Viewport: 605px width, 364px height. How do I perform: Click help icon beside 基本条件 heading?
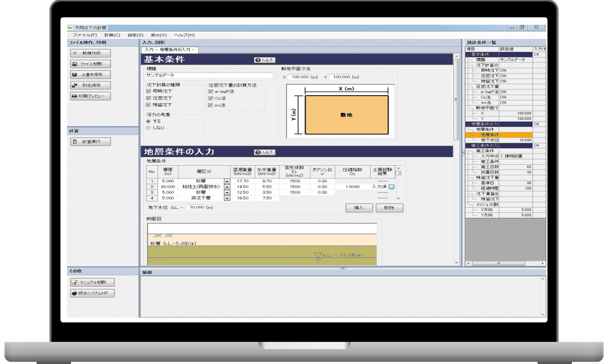click(x=264, y=60)
